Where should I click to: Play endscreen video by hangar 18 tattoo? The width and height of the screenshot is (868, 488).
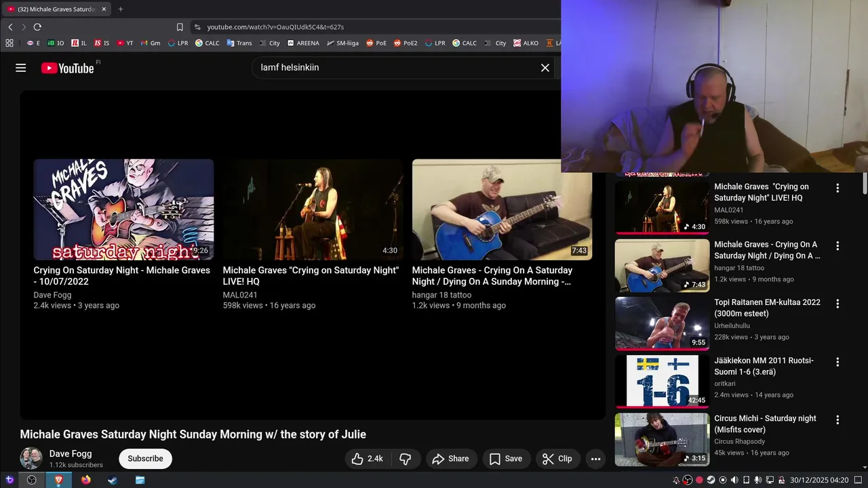[x=502, y=209]
